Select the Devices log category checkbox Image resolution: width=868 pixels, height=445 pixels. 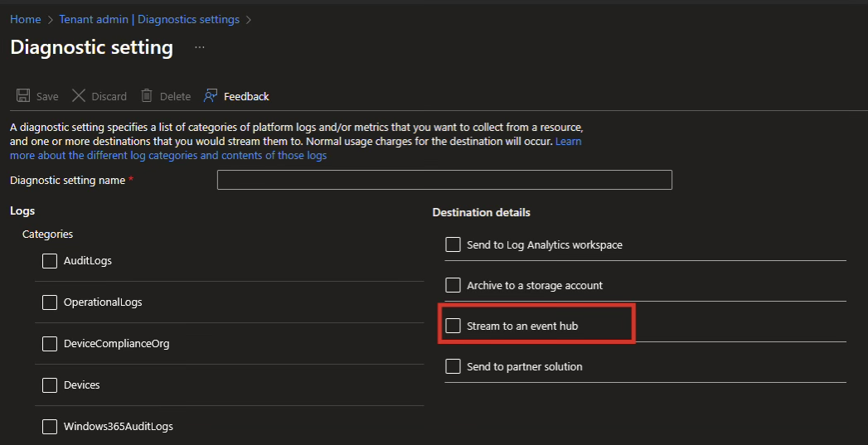50,385
